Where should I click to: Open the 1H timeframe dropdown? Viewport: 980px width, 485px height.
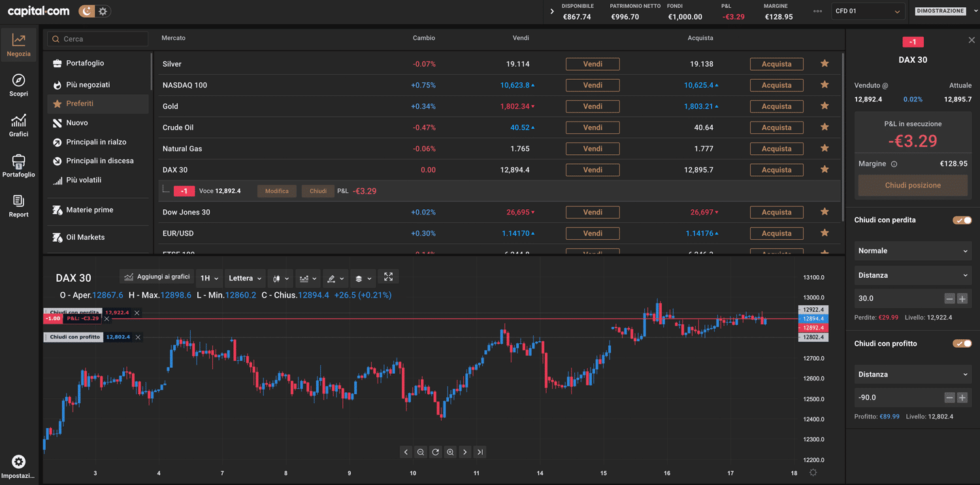[209, 278]
